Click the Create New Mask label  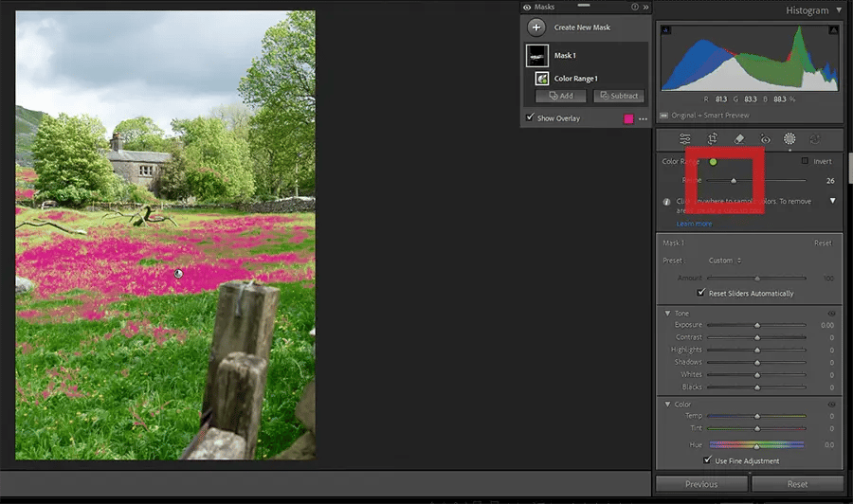582,27
